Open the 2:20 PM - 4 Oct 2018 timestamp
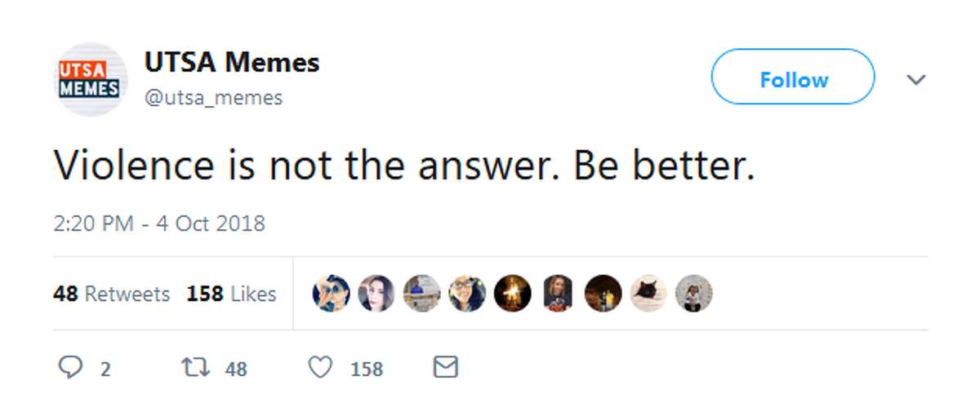Screen dimensions: 980x412 coord(159,223)
